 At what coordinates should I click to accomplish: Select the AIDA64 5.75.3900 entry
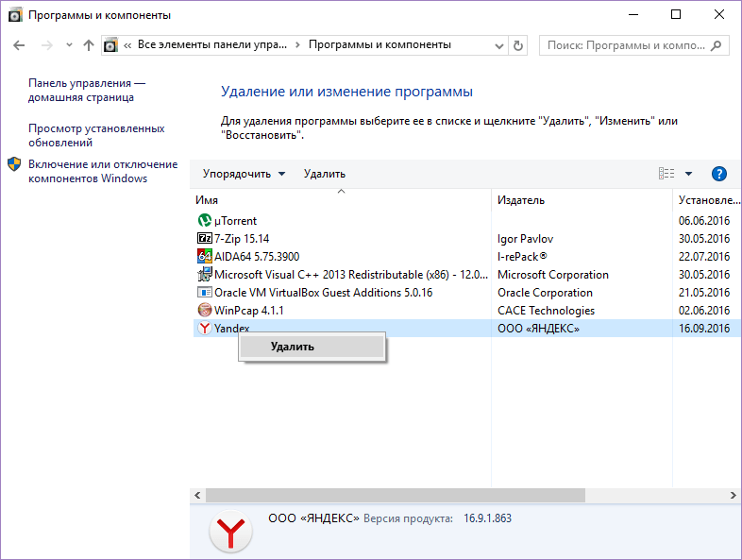click(257, 257)
